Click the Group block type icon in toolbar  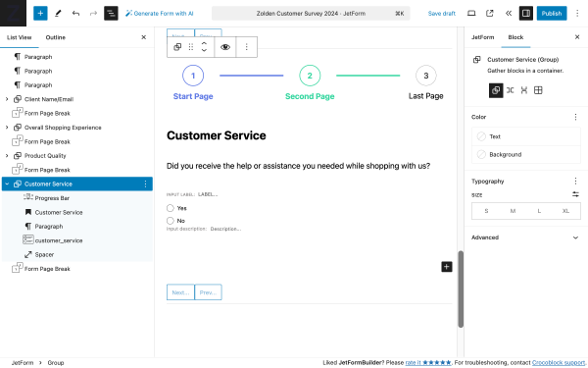(x=177, y=47)
